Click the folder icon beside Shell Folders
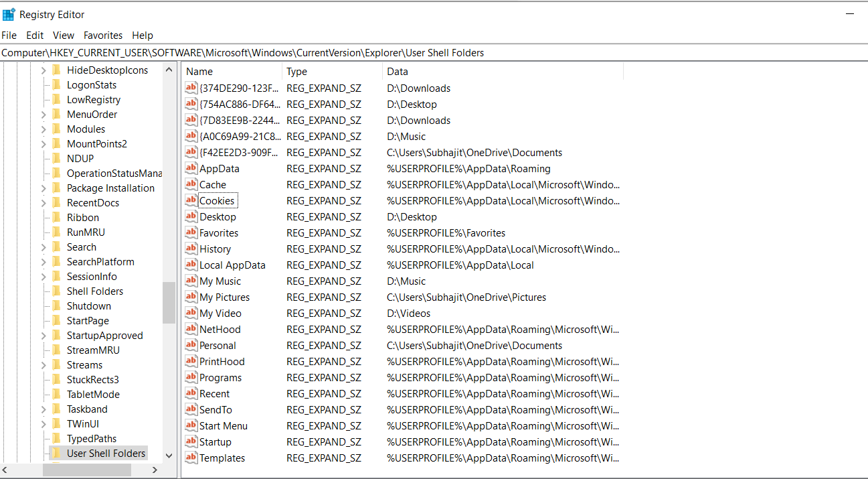The height and width of the screenshot is (479, 868). pyautogui.click(x=56, y=291)
